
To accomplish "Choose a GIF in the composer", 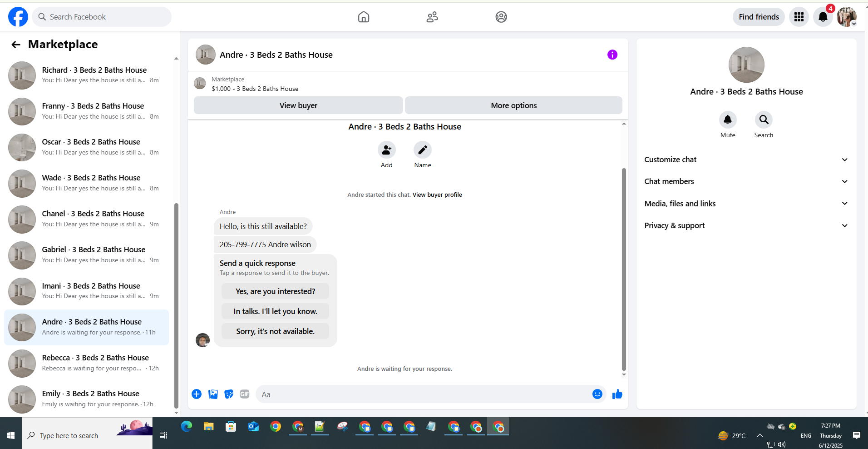I will coord(245,394).
